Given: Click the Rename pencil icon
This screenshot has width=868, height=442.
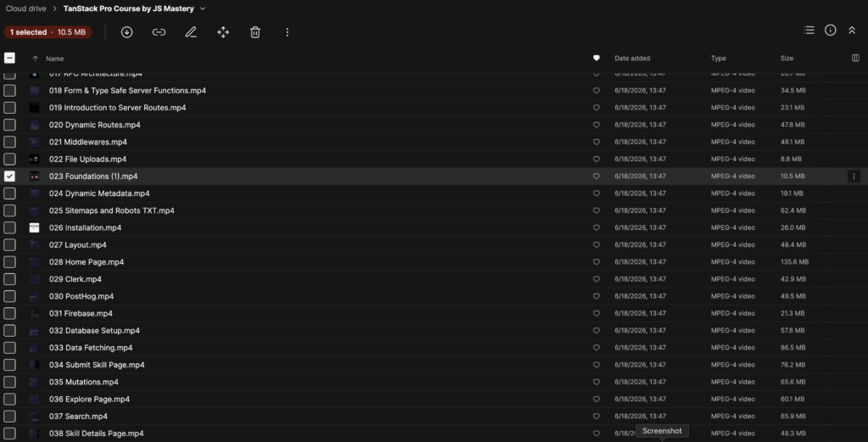Looking at the screenshot, I should pyautogui.click(x=191, y=32).
